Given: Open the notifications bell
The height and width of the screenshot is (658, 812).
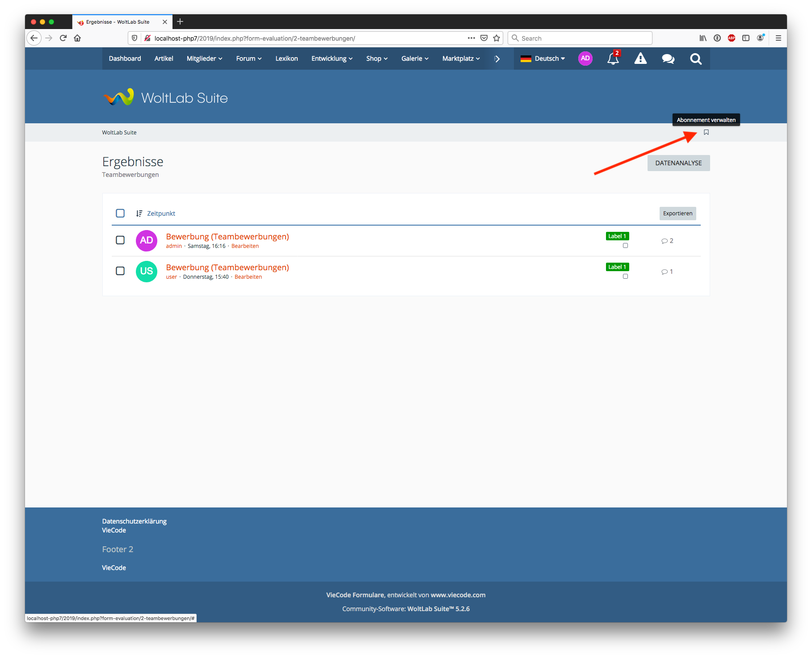Looking at the screenshot, I should 613,59.
